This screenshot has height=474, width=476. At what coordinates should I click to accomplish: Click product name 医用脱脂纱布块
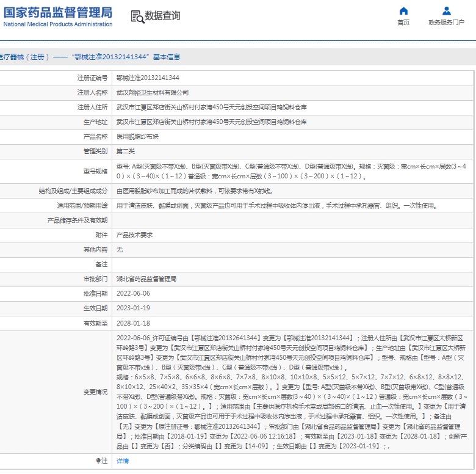coord(137,137)
